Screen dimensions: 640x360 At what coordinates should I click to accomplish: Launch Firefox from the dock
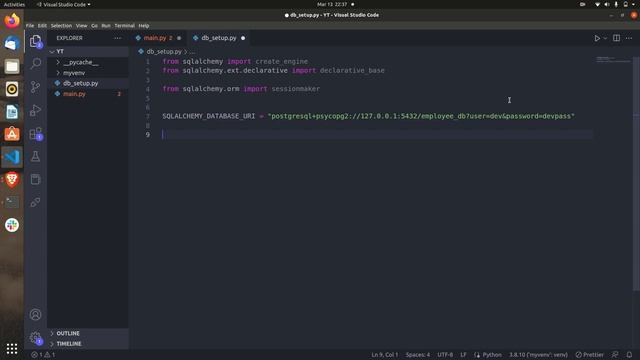[x=12, y=20]
